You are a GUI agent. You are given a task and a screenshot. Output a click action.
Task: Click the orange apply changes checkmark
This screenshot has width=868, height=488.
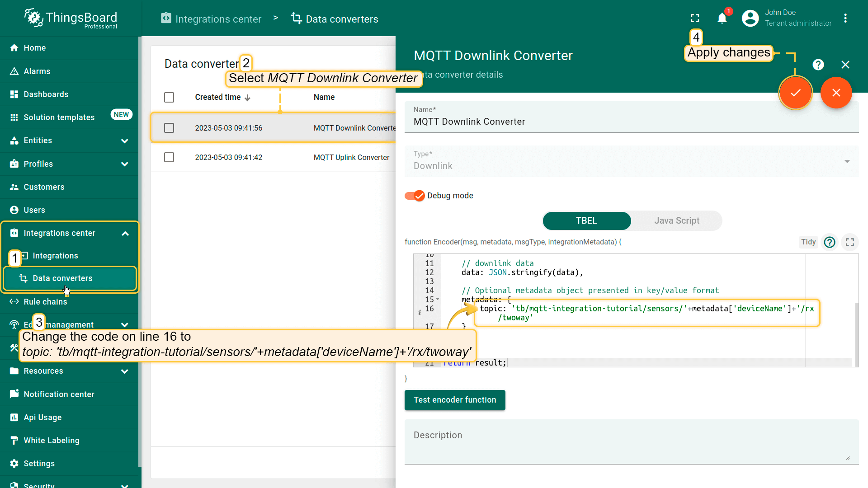(x=795, y=93)
